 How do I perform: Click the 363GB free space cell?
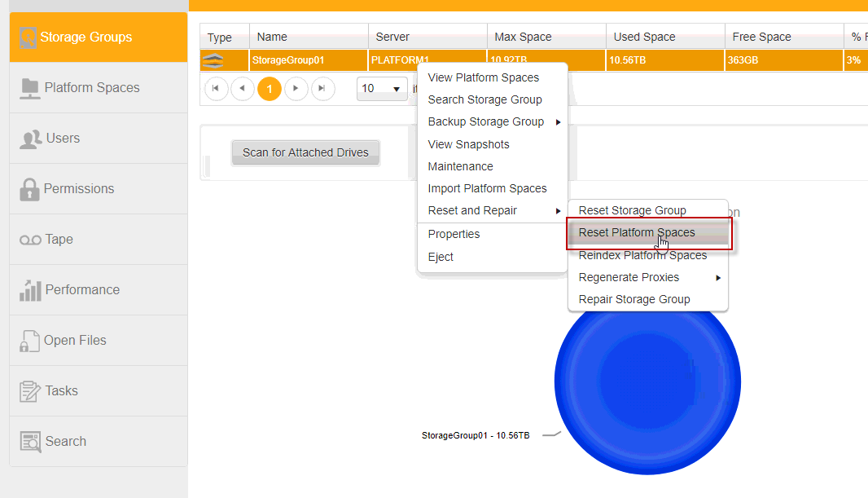pos(784,60)
